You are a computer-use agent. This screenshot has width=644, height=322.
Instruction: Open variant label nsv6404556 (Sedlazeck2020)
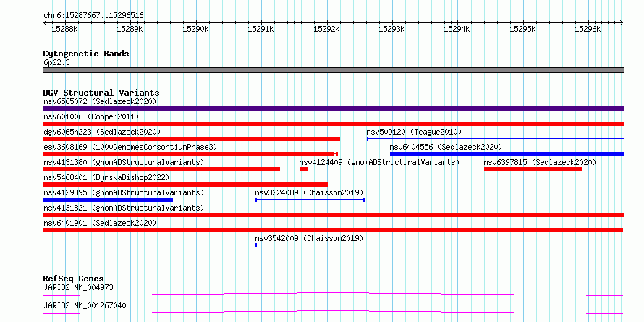click(x=446, y=147)
